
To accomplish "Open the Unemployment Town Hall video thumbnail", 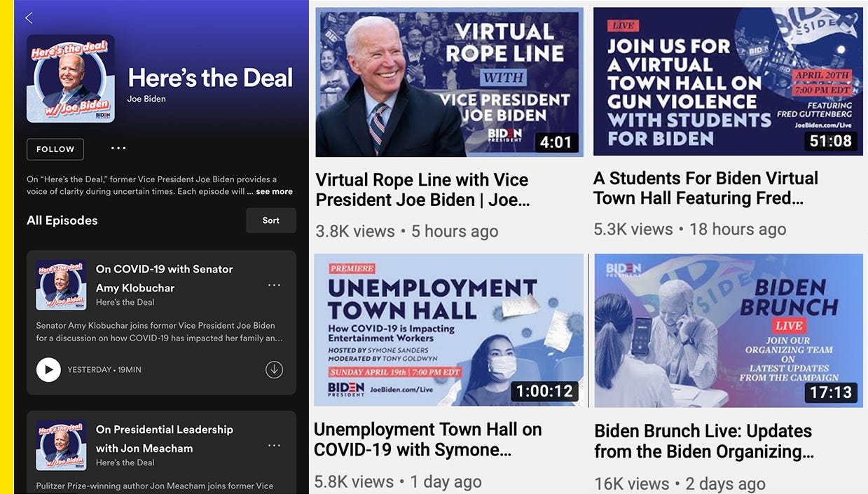I will pyautogui.click(x=448, y=330).
